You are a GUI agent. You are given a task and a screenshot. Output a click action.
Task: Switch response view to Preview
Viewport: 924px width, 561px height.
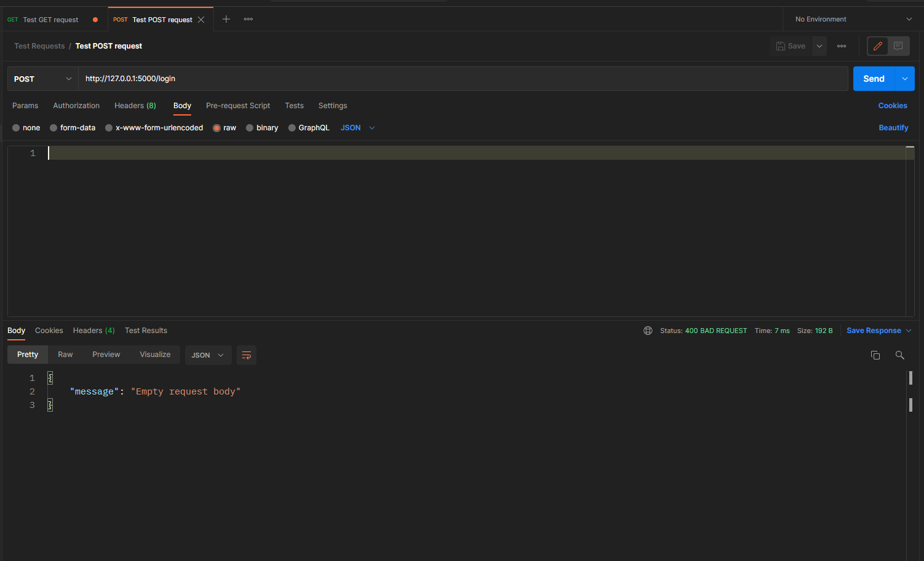point(106,355)
